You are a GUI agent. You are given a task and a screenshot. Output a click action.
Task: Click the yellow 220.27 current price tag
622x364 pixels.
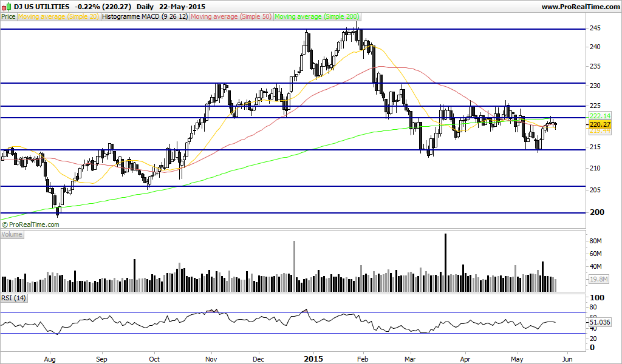click(x=600, y=124)
